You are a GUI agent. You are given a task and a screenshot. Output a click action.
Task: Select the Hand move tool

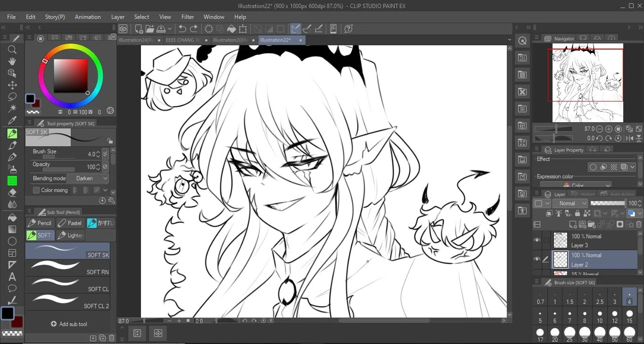click(x=13, y=61)
